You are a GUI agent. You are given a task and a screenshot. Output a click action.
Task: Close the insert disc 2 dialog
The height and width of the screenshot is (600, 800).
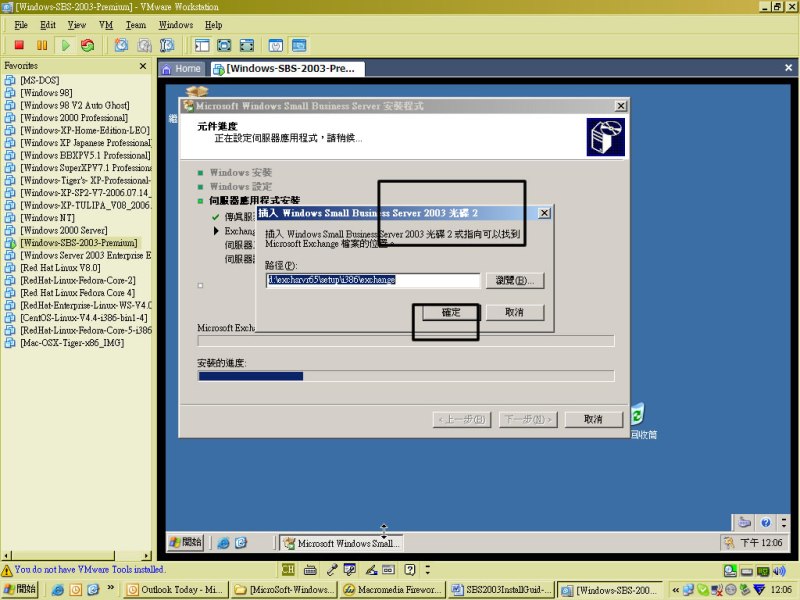pyautogui.click(x=544, y=213)
